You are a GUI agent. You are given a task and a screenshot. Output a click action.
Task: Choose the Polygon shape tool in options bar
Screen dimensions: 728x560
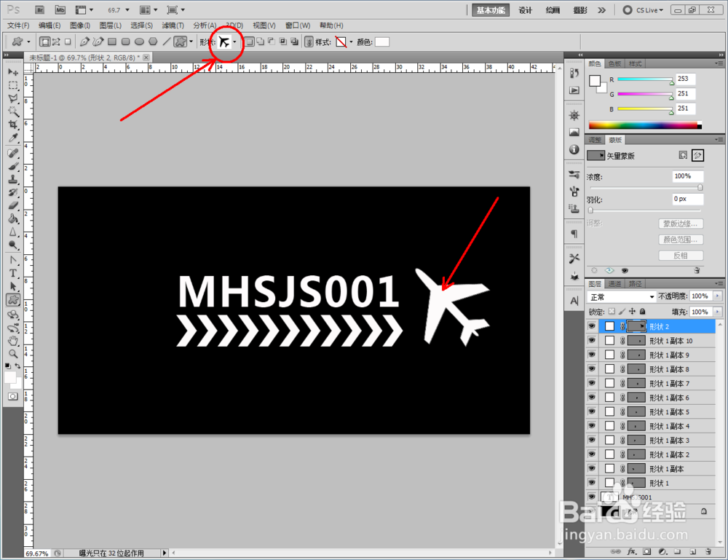point(153,42)
